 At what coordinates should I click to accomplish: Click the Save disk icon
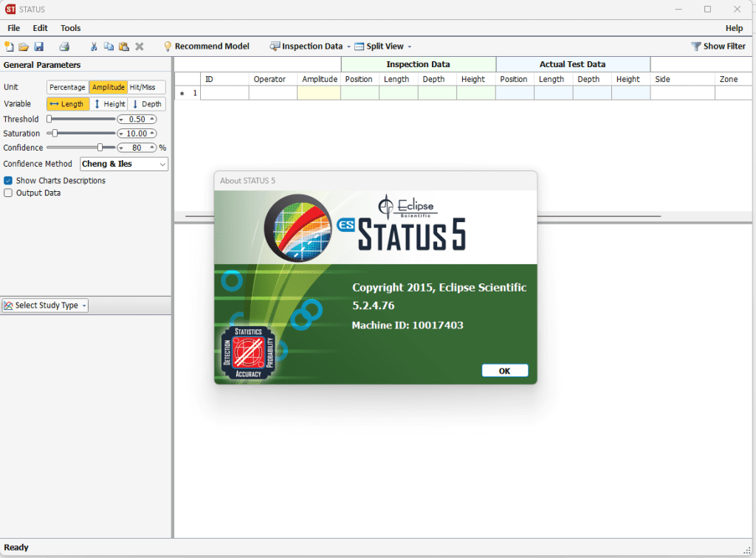(x=38, y=46)
